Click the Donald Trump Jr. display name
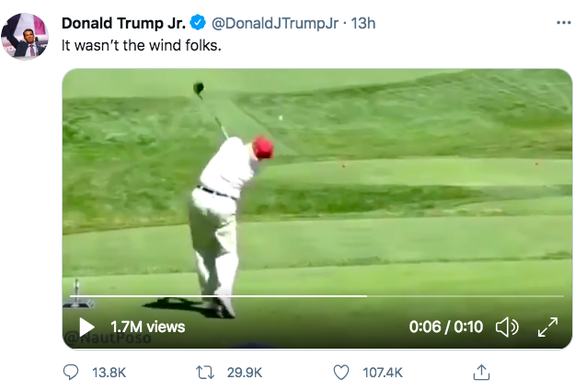This screenshot has height=391, width=586. click(124, 23)
